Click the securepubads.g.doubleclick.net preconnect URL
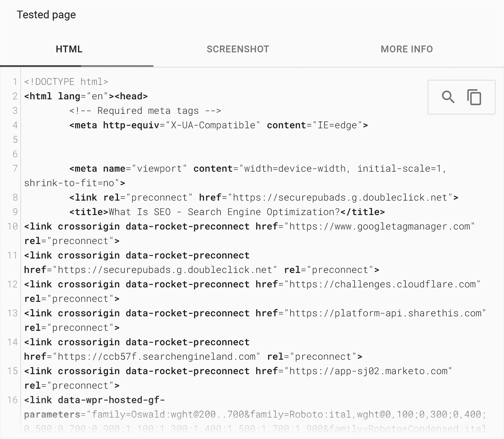The width and height of the screenshot is (504, 439). click(x=342, y=197)
